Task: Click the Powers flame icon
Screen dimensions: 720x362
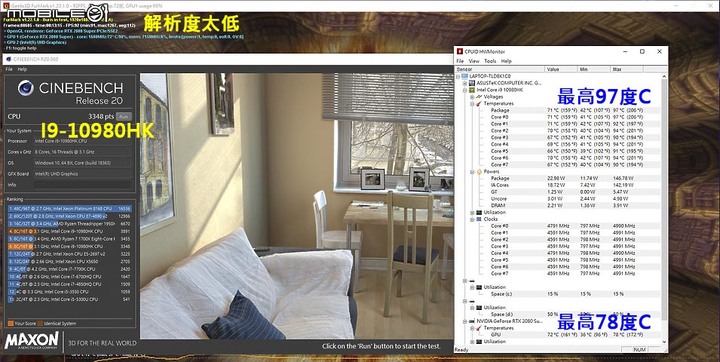Action: (479, 172)
